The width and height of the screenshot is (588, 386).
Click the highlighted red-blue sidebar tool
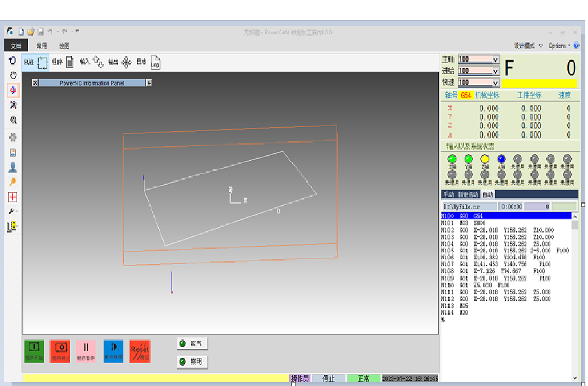tap(13, 90)
